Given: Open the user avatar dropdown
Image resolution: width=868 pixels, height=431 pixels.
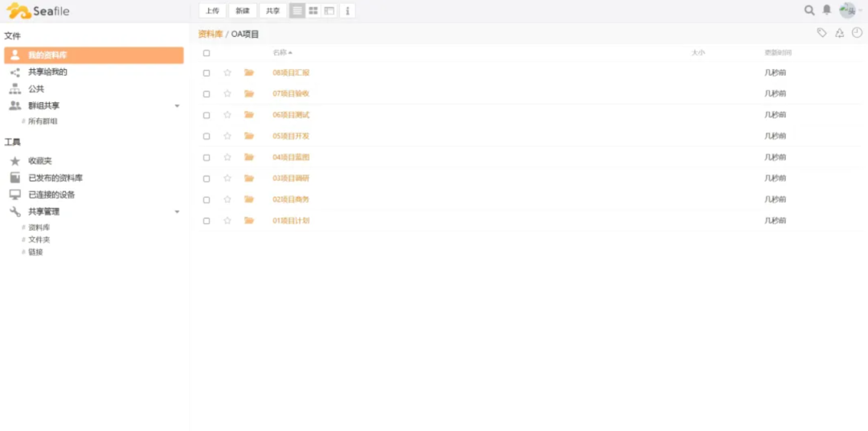Looking at the screenshot, I should coord(849,10).
